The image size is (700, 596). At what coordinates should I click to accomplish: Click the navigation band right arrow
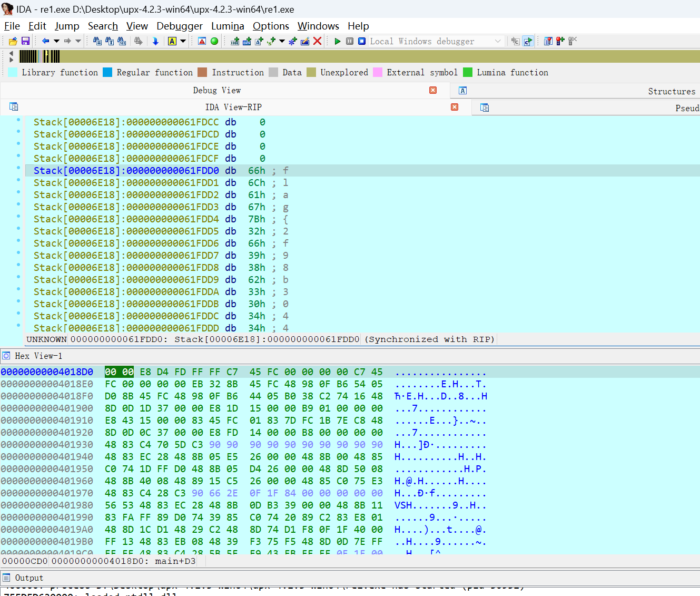12,60
